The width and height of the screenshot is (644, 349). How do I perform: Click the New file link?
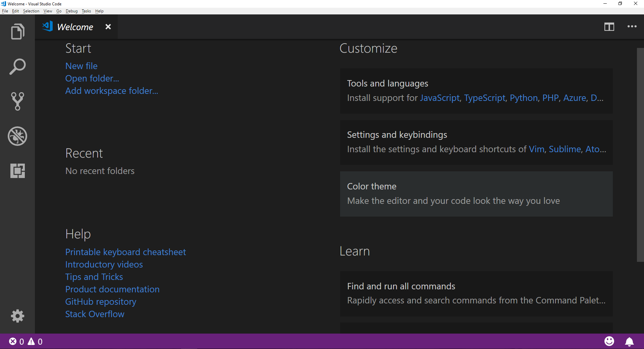(82, 66)
